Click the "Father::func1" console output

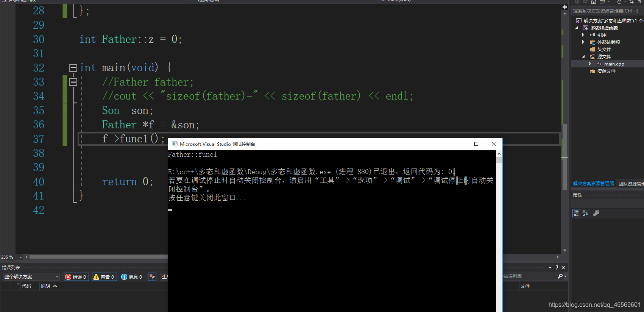(x=192, y=154)
